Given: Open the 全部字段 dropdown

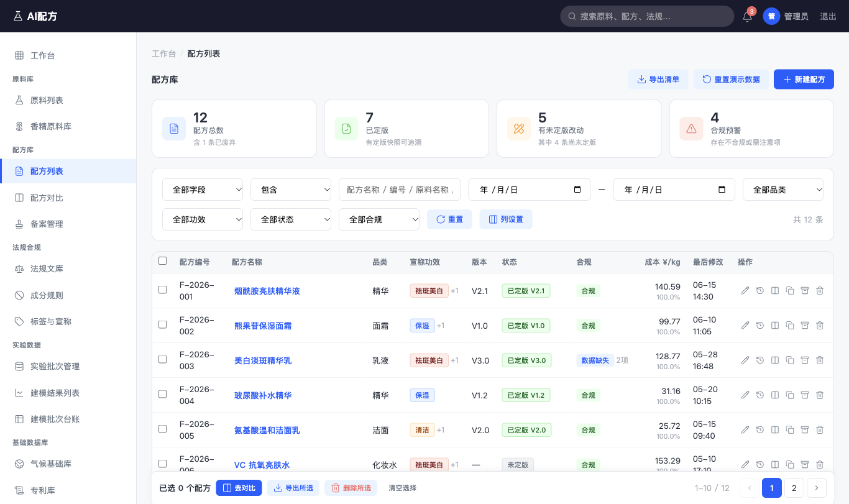Looking at the screenshot, I should [203, 190].
